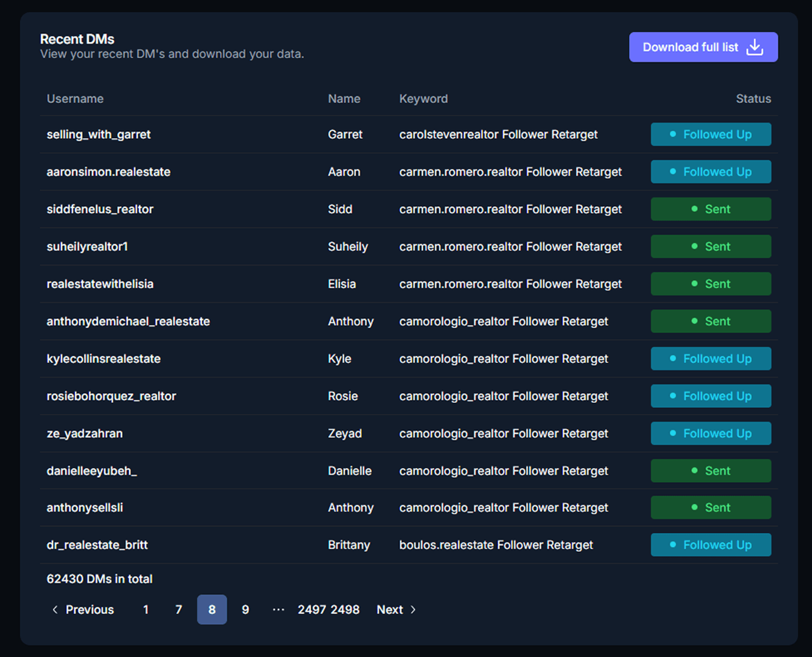
Task: Click Sent status badge for siddfenelus_realtor
Action: pos(710,210)
